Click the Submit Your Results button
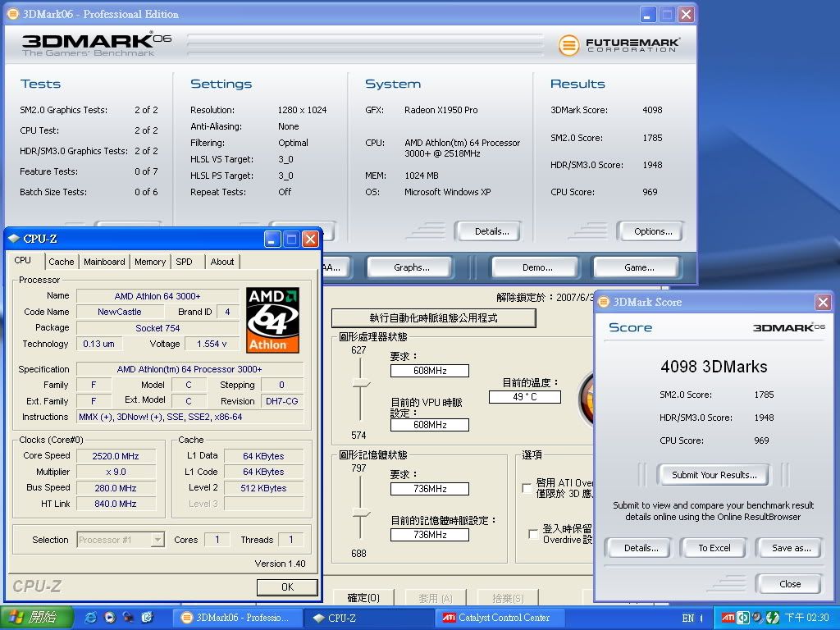The width and height of the screenshot is (840, 630). click(714, 475)
